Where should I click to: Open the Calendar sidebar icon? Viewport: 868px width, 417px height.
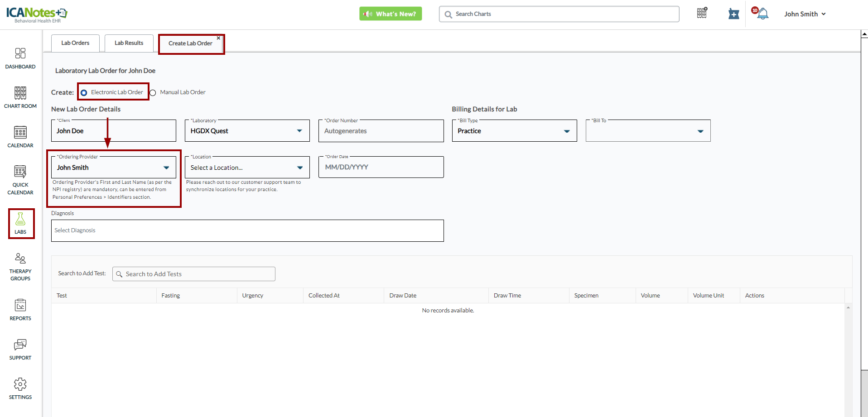(x=20, y=137)
